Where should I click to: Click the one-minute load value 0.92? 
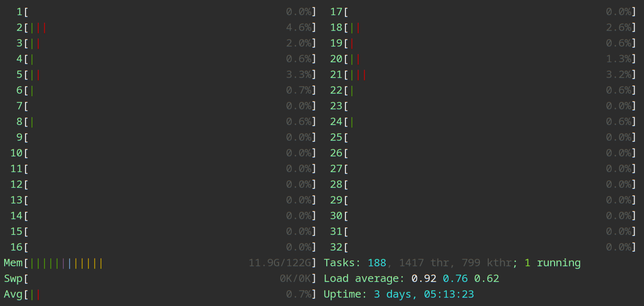click(x=423, y=279)
